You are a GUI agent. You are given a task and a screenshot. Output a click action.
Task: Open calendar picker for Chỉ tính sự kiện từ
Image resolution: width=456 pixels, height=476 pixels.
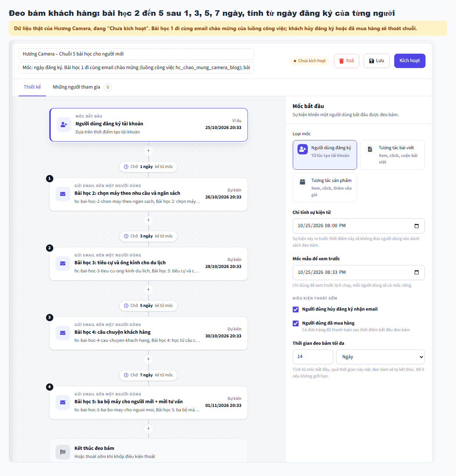click(417, 226)
